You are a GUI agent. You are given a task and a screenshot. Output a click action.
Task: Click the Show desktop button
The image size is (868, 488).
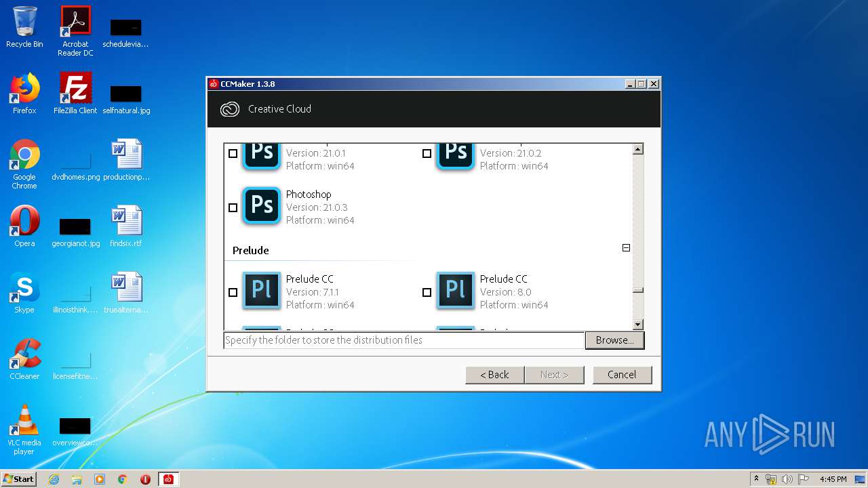[861, 479]
